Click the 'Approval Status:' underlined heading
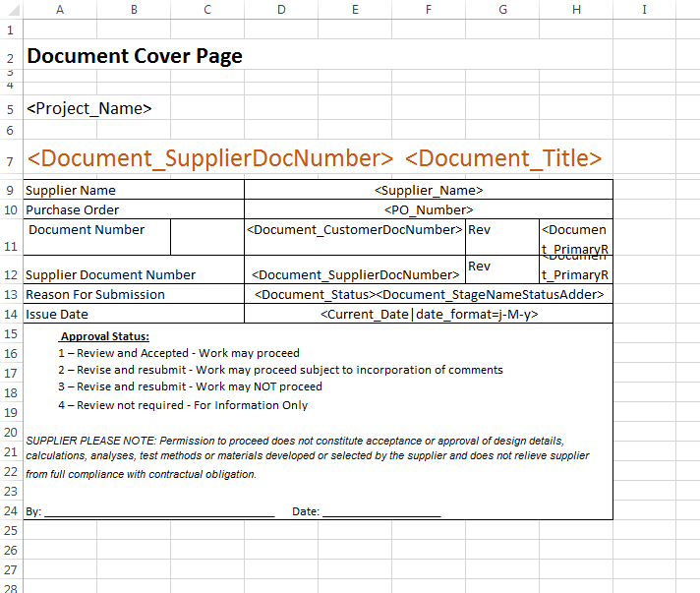This screenshot has height=593, width=700. click(105, 336)
